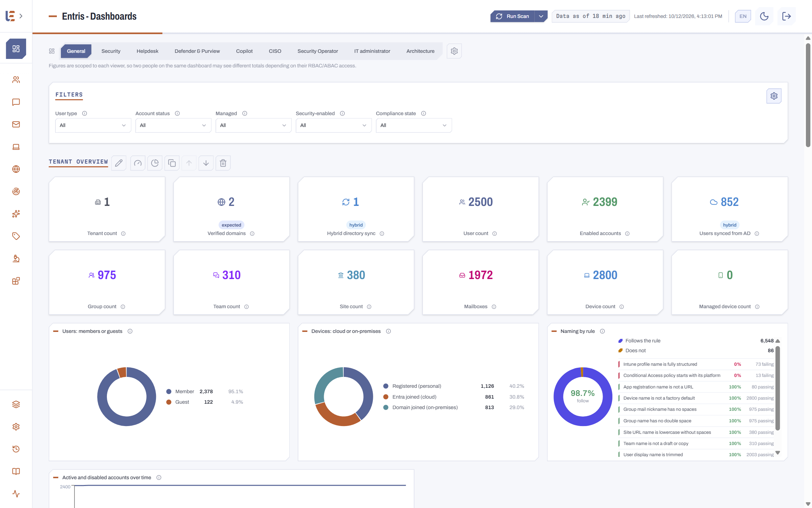
Task: Open the book documentation sidebar icon
Action: (x=16, y=471)
